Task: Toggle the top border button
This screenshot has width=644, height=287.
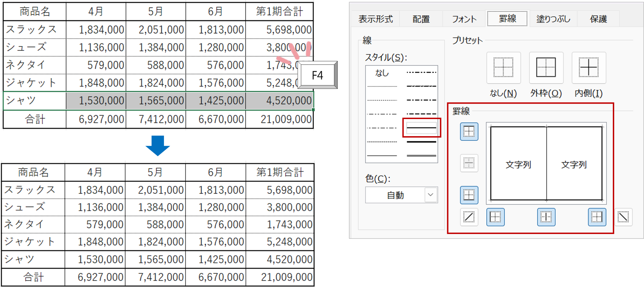Action: coord(469,131)
